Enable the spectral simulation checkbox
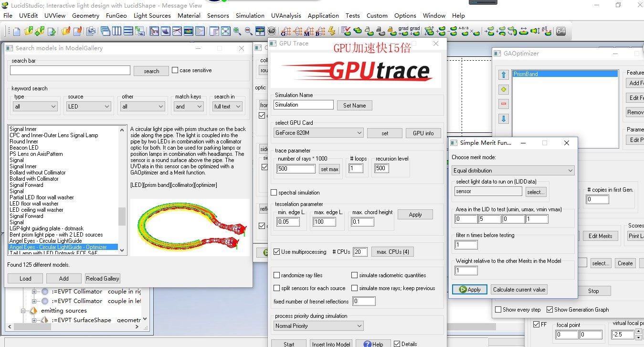Image resolution: width=644 pixels, height=347 pixels. pos(274,193)
